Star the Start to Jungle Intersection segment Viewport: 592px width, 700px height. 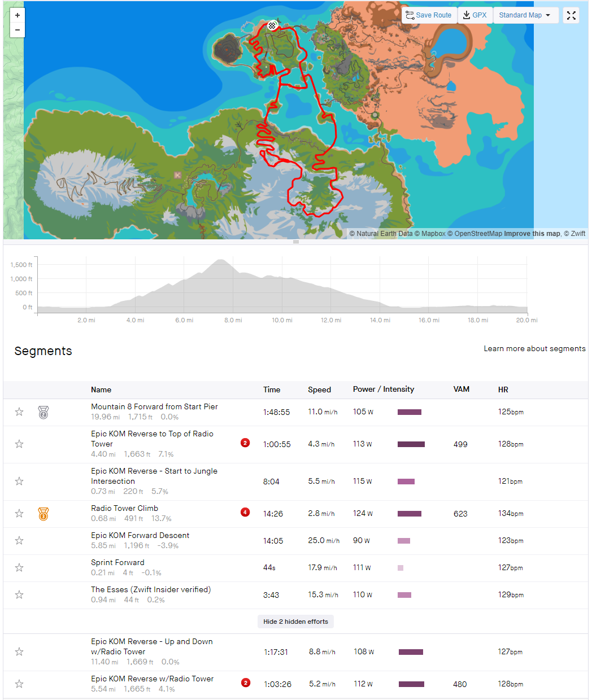coord(19,482)
